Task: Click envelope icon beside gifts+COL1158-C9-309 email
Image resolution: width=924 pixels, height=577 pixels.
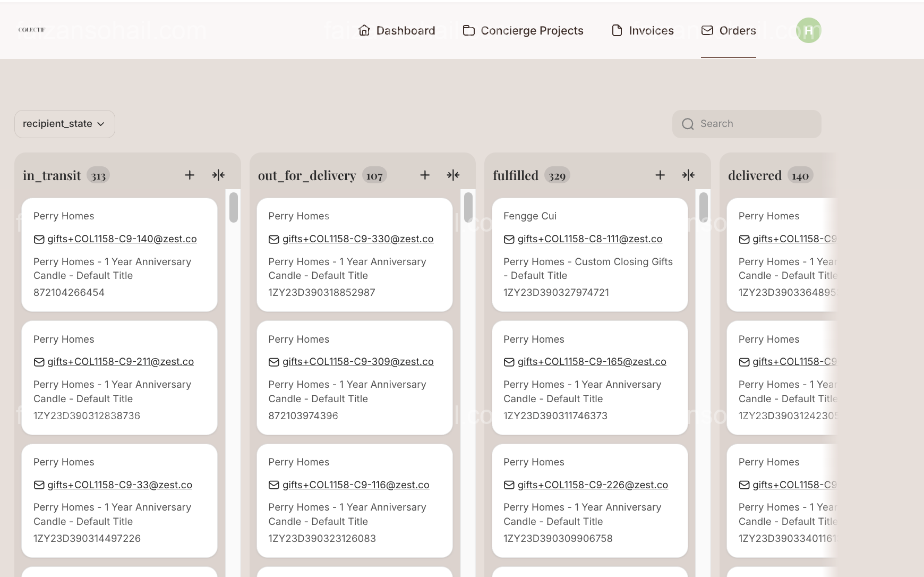Action: [x=274, y=362]
